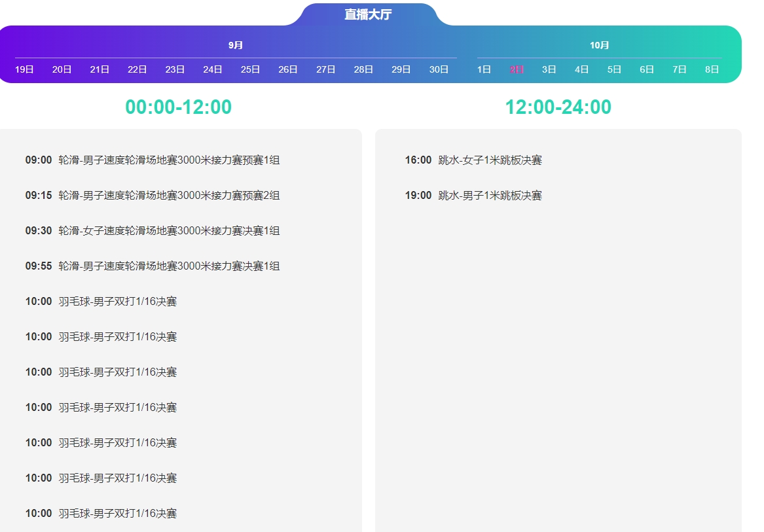Click the 直播大厅 header tab
This screenshot has width=764, height=532.
[368, 14]
